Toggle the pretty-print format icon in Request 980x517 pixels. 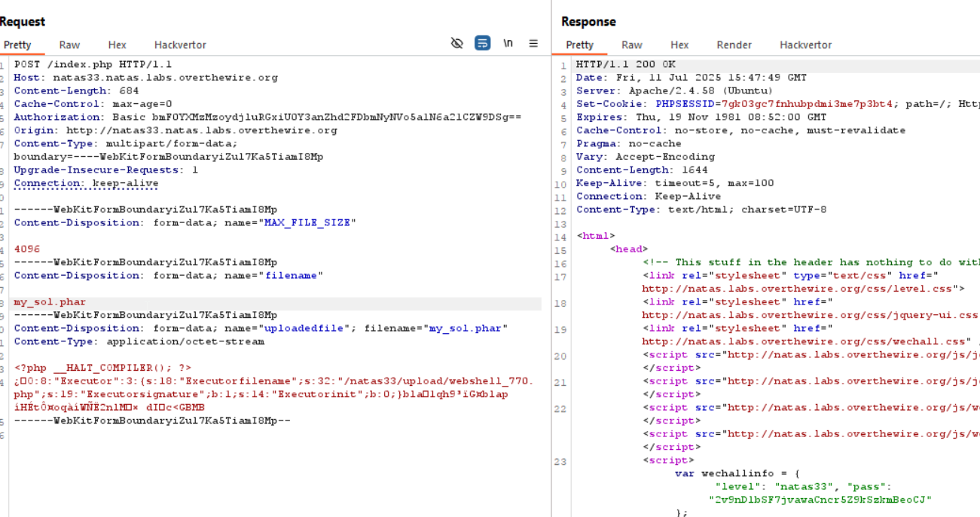coord(483,43)
